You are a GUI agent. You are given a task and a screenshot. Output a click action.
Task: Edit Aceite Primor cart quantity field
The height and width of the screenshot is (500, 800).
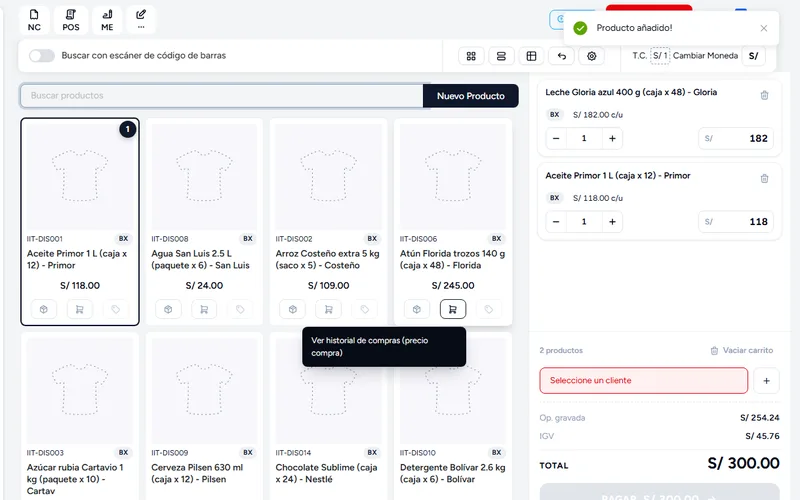[x=584, y=221]
